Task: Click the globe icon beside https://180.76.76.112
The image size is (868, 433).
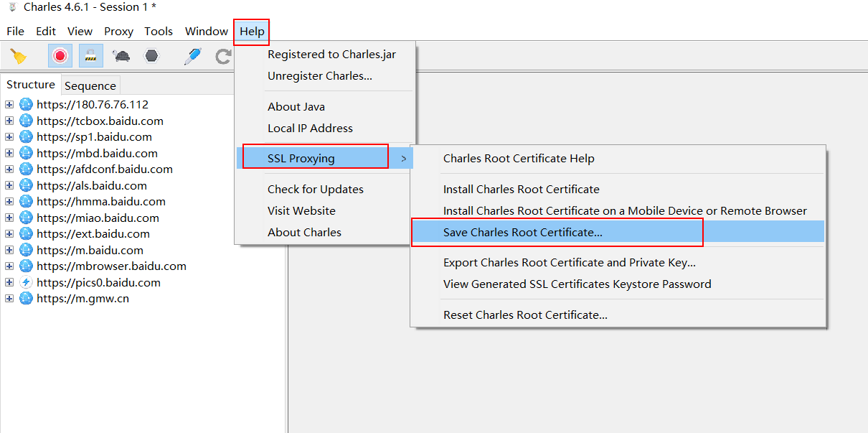Action: tap(27, 104)
